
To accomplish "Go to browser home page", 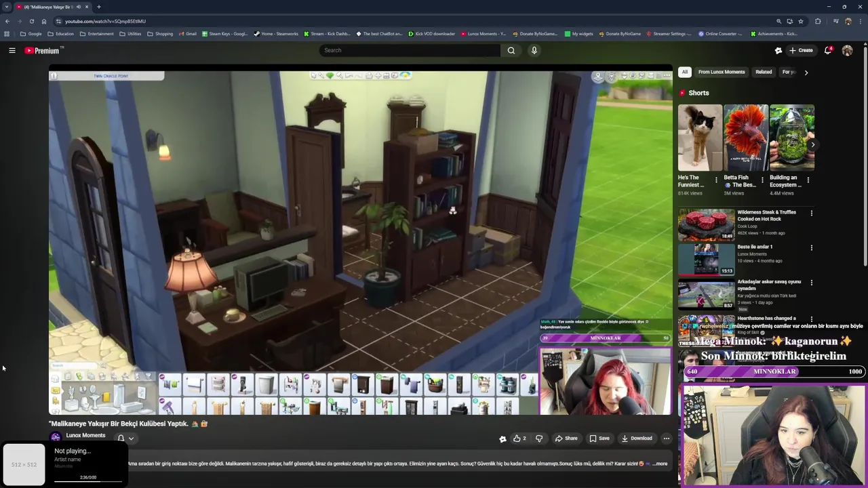I will click(44, 21).
